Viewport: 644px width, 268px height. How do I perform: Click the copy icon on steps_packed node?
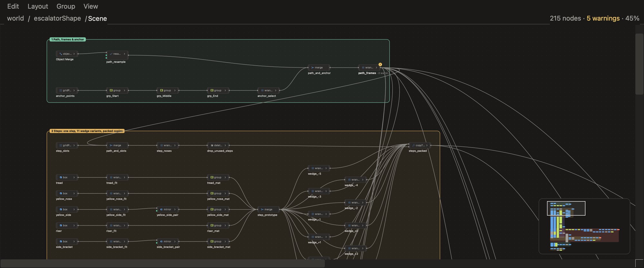(413, 145)
